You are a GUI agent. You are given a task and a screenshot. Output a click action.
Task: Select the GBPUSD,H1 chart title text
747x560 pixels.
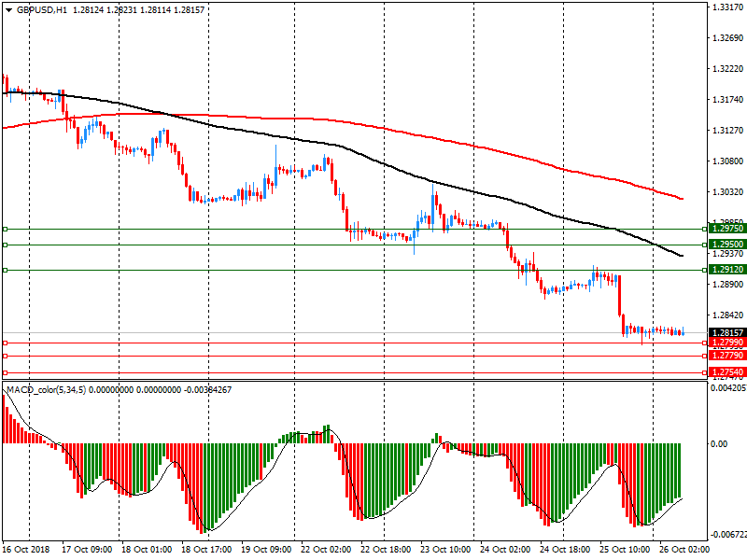[42, 10]
